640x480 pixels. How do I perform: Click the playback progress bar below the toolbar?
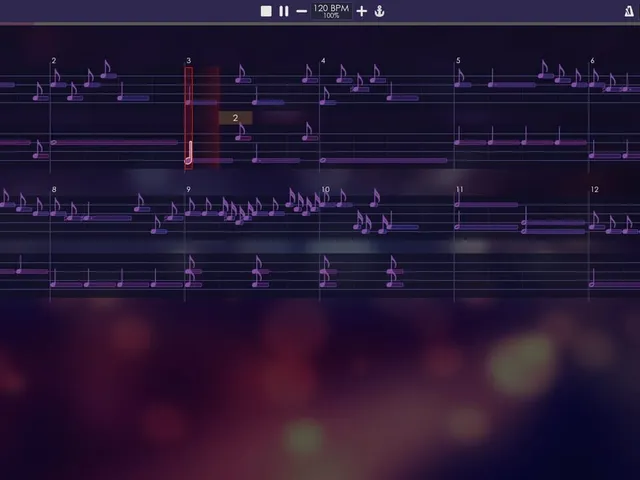coord(320,24)
